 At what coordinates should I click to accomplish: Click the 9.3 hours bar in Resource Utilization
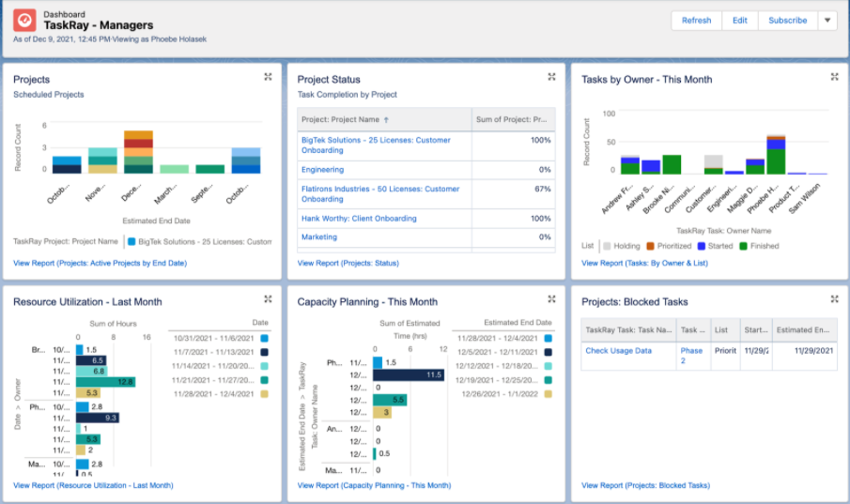click(98, 418)
